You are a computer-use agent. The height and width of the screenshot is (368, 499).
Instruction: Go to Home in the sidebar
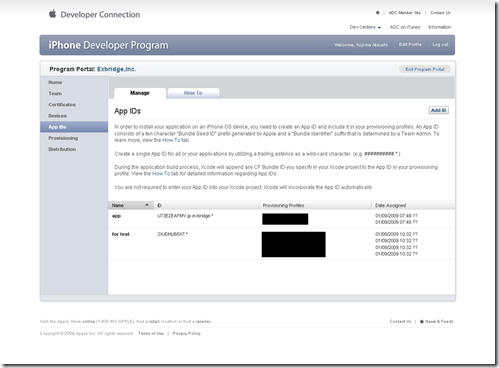55,82
